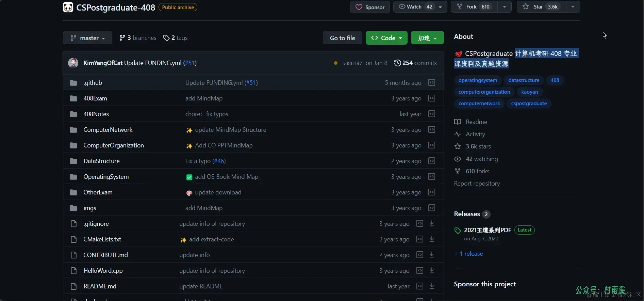Open the Activity link in About
The height and width of the screenshot is (301, 644).
[x=470, y=134]
